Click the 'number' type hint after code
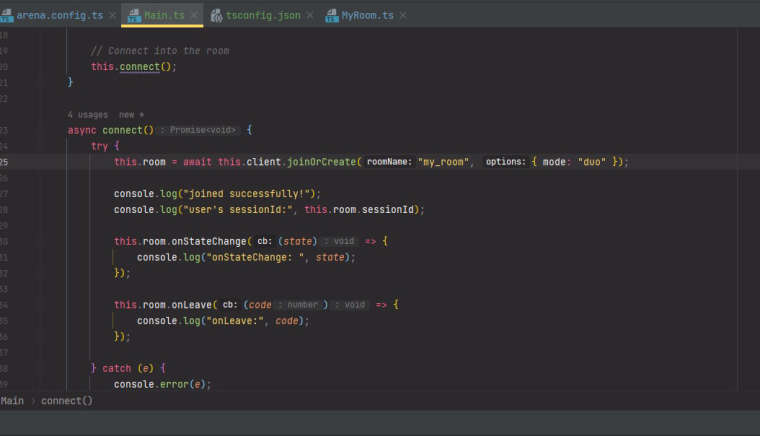Image resolution: width=760 pixels, height=436 pixels. tap(302, 305)
